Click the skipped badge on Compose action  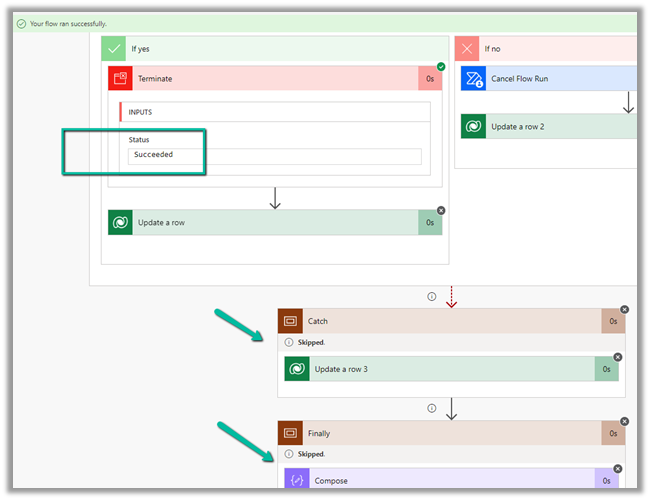pos(618,468)
